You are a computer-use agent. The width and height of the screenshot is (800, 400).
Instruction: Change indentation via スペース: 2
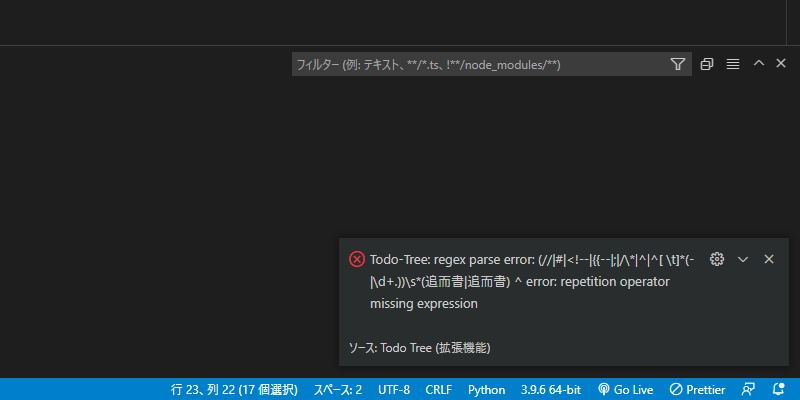click(338, 390)
